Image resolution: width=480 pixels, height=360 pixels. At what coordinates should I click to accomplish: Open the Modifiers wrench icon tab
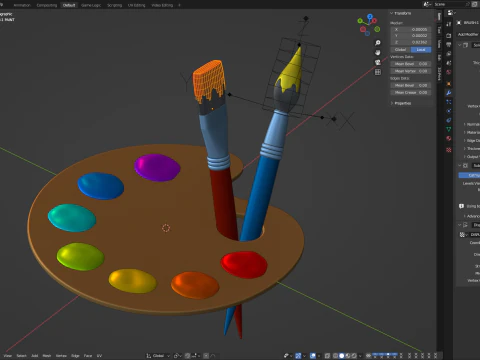coord(449,93)
